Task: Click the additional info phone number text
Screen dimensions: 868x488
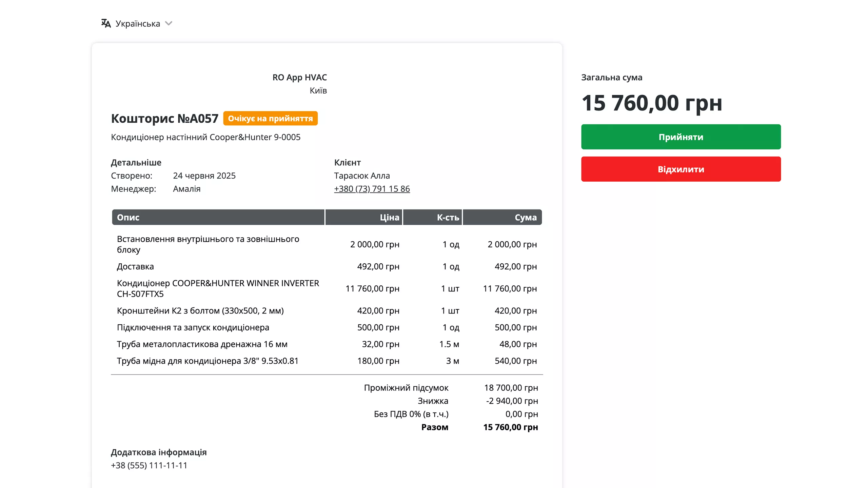Action: click(x=149, y=465)
